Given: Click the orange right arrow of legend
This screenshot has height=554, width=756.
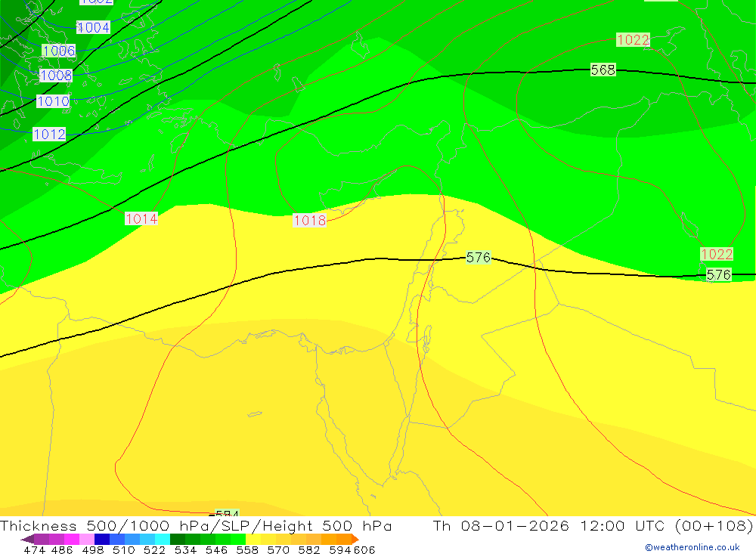Looking at the screenshot, I should tap(355, 539).
